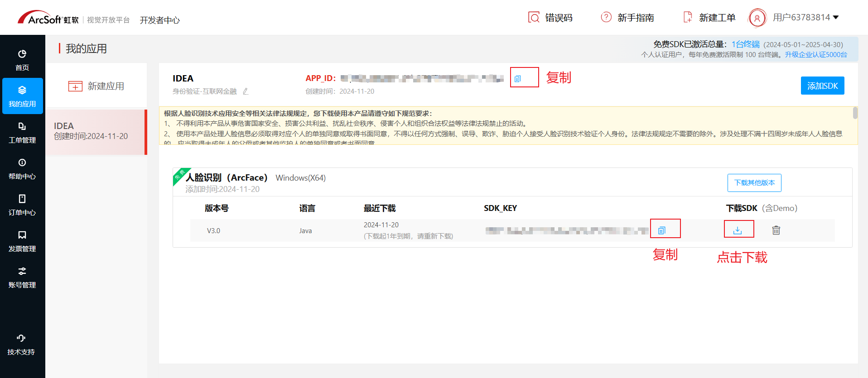Open 账号管理 sidebar section
Screen dimensions: 868x378
point(22,277)
